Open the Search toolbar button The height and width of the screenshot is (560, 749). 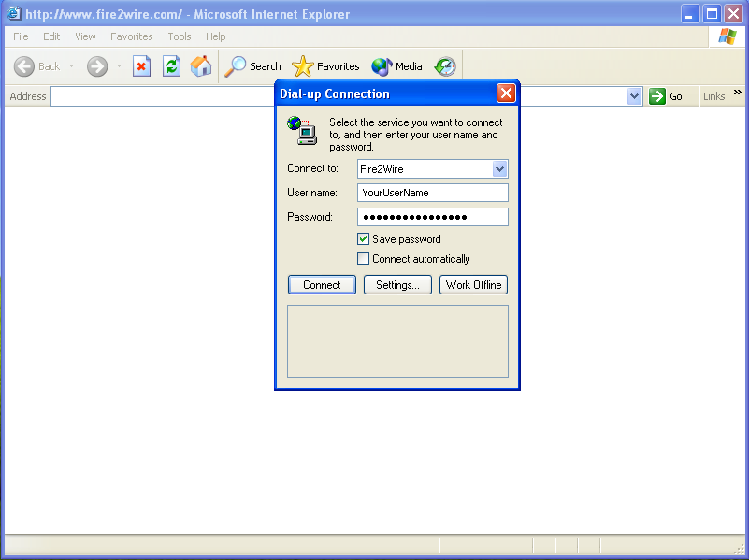coord(253,66)
